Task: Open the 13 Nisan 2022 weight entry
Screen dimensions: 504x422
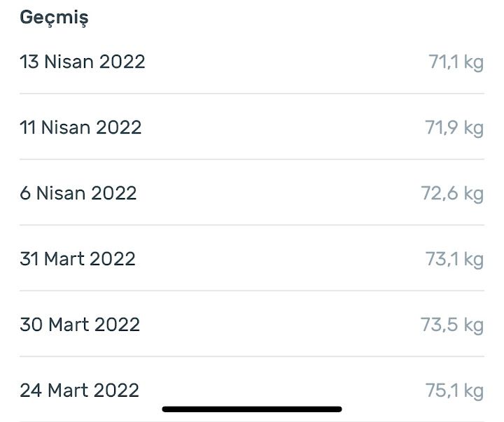Action: (x=252, y=62)
